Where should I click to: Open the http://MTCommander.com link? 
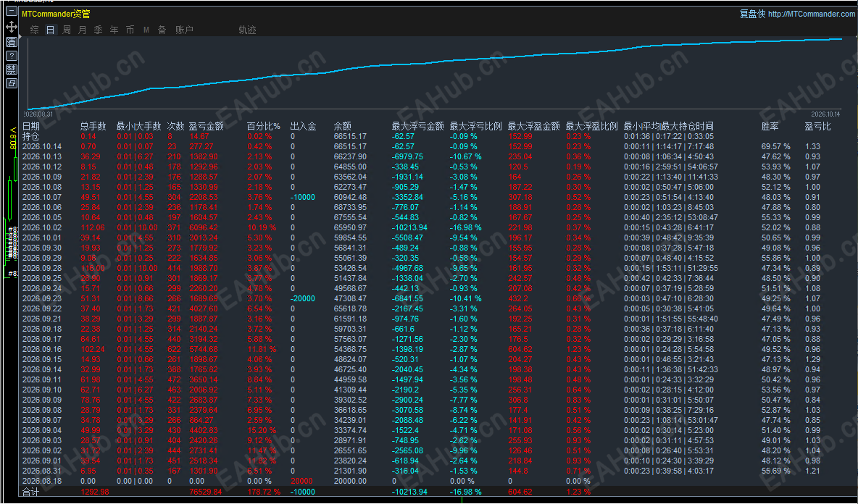click(812, 14)
